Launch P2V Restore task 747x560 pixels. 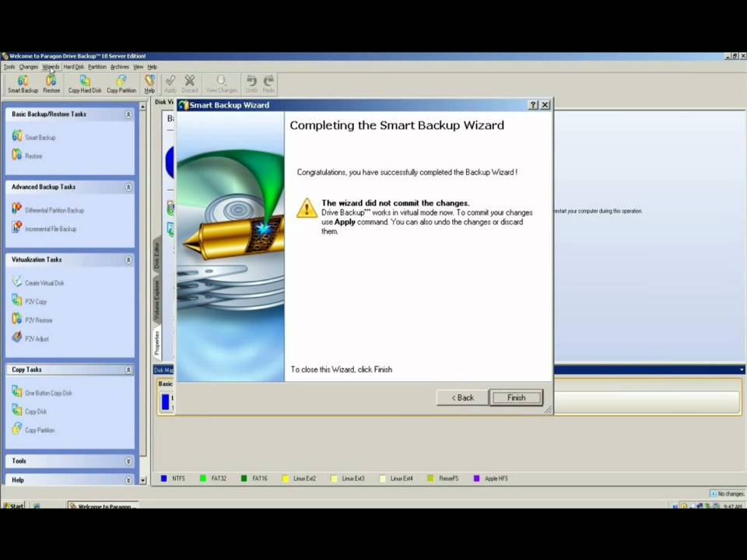pyautogui.click(x=32, y=320)
